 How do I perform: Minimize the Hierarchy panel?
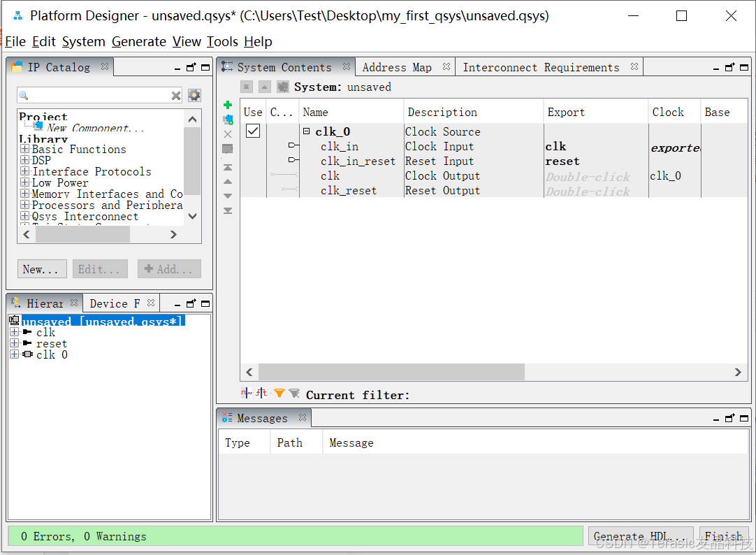pyautogui.click(x=177, y=304)
